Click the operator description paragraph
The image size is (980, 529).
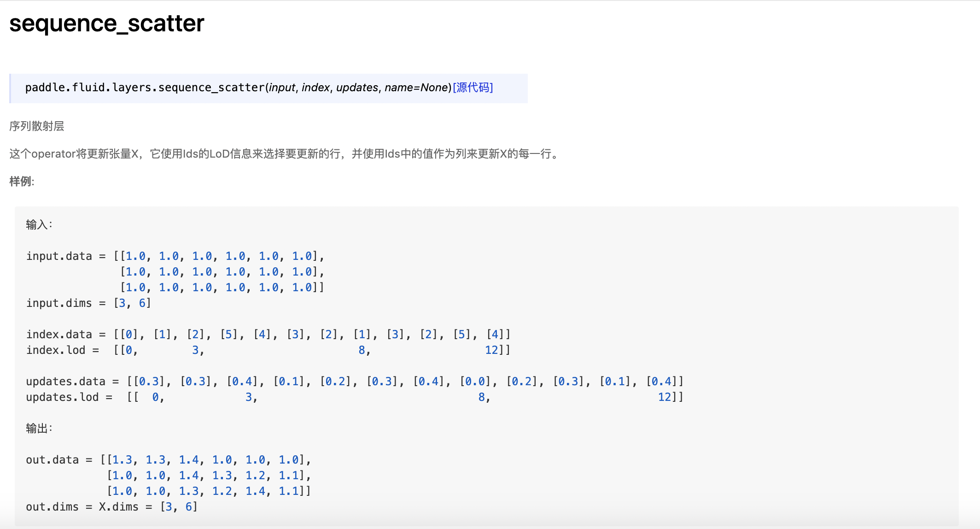tap(285, 154)
